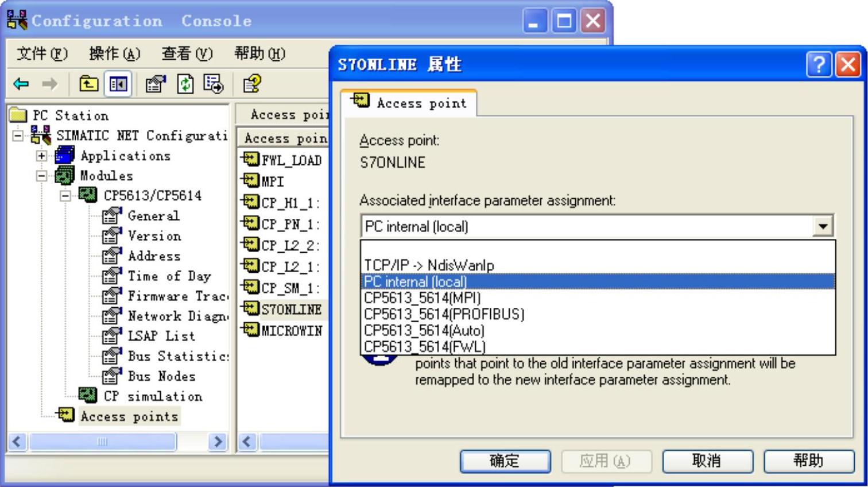The width and height of the screenshot is (868, 487).
Task: Select CP_H1_1: list entry
Action: tap(290, 203)
